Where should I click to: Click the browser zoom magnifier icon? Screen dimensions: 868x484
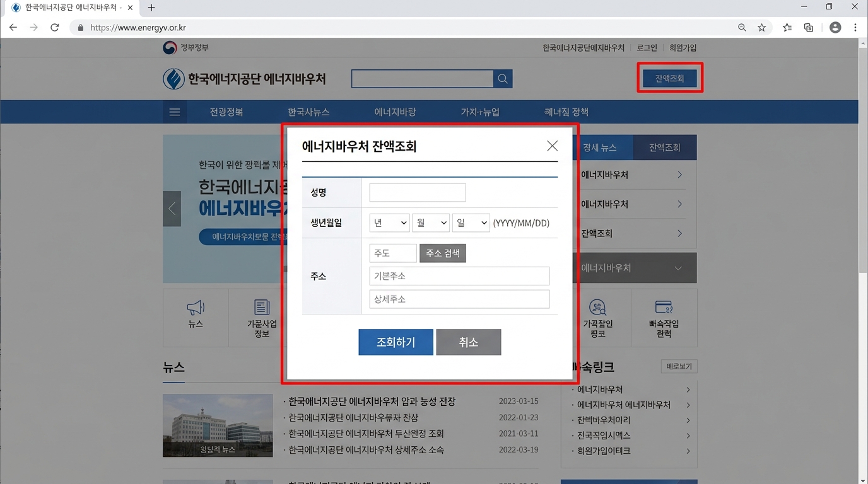[x=742, y=28]
